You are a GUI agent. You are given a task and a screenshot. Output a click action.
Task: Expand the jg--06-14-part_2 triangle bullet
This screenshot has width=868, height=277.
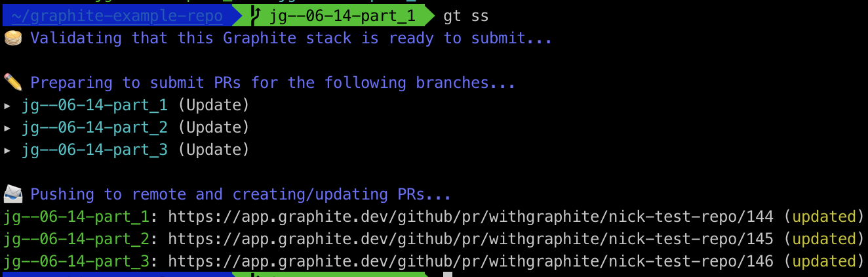coord(7,127)
